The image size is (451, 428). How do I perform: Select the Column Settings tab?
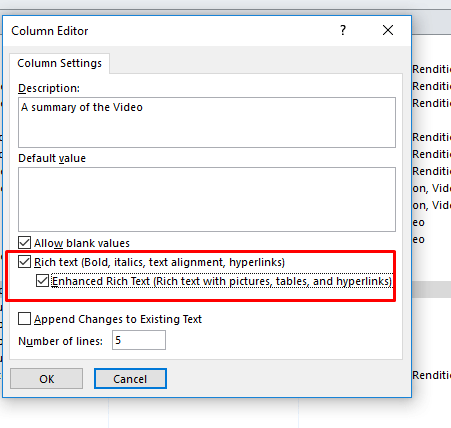59,63
